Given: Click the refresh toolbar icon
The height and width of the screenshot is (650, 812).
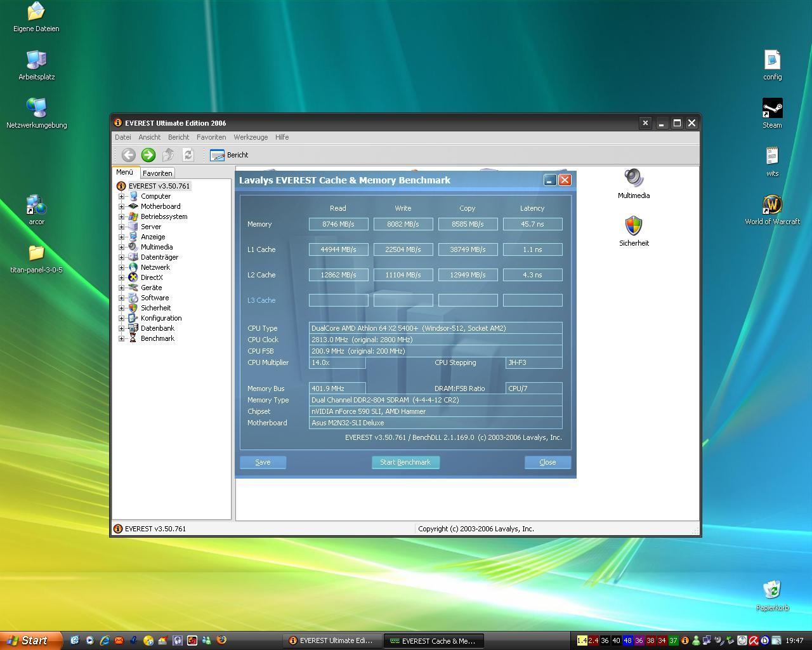Looking at the screenshot, I should [x=188, y=155].
